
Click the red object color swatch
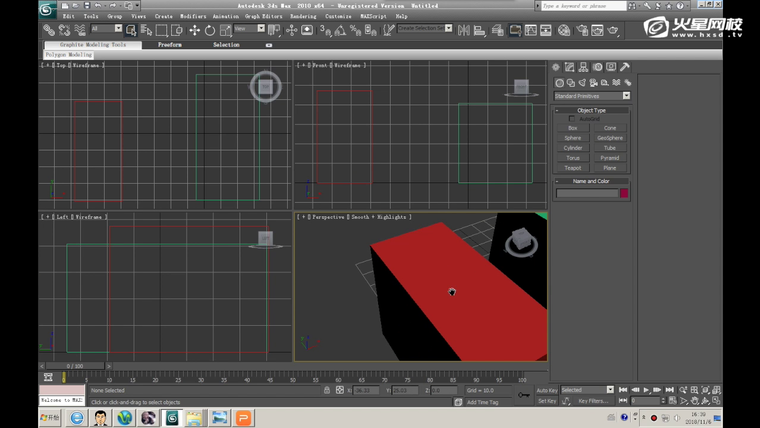[624, 193]
